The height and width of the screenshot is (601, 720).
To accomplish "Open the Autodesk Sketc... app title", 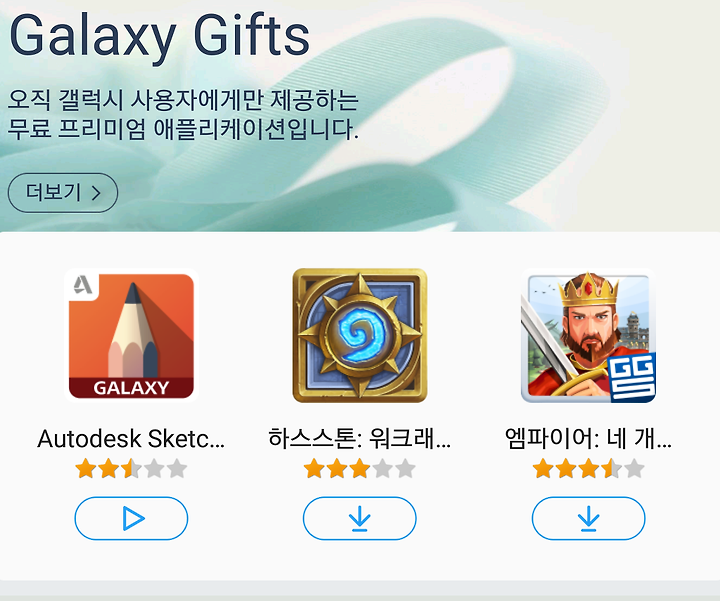I will pyautogui.click(x=131, y=438).
